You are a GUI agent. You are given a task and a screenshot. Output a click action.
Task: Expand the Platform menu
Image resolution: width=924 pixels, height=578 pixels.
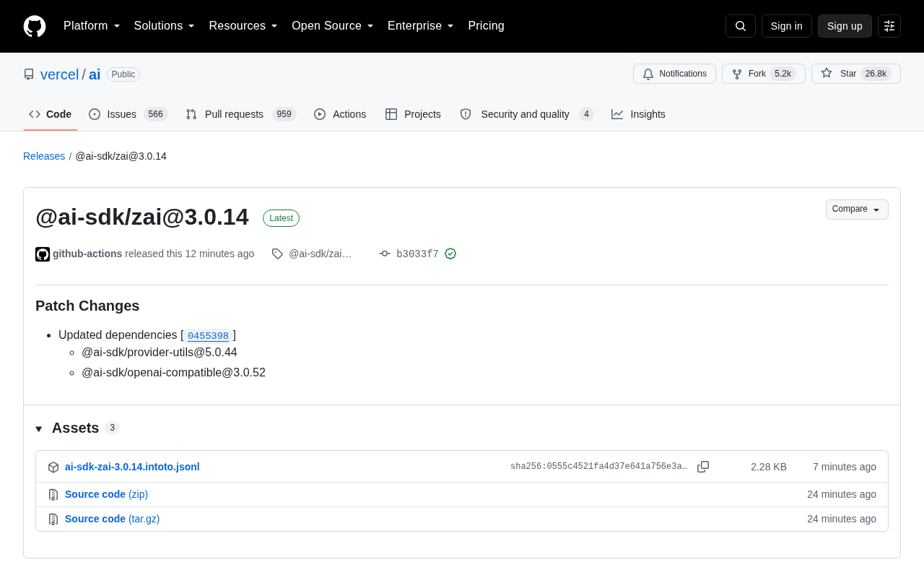(x=92, y=26)
